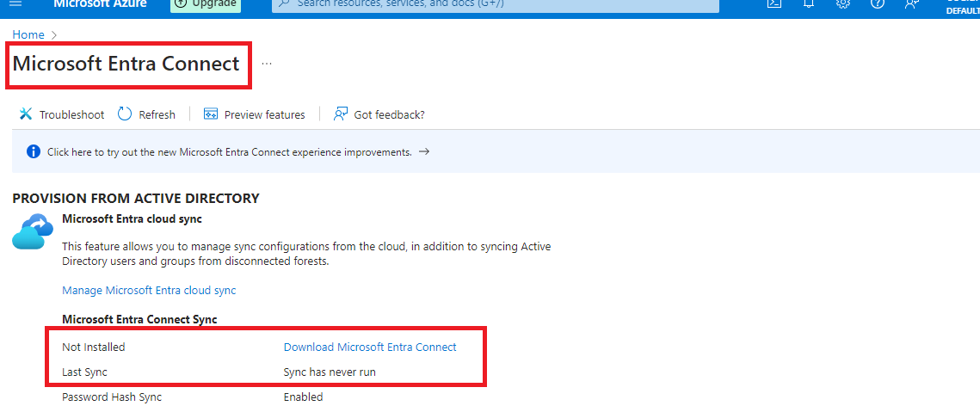The width and height of the screenshot is (980, 412).
Task: Click the Microsoft Entra Connect page title
Action: [x=126, y=64]
